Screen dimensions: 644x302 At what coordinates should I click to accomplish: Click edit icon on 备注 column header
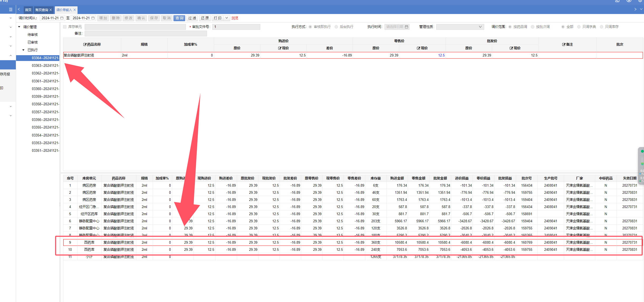click(x=564, y=44)
